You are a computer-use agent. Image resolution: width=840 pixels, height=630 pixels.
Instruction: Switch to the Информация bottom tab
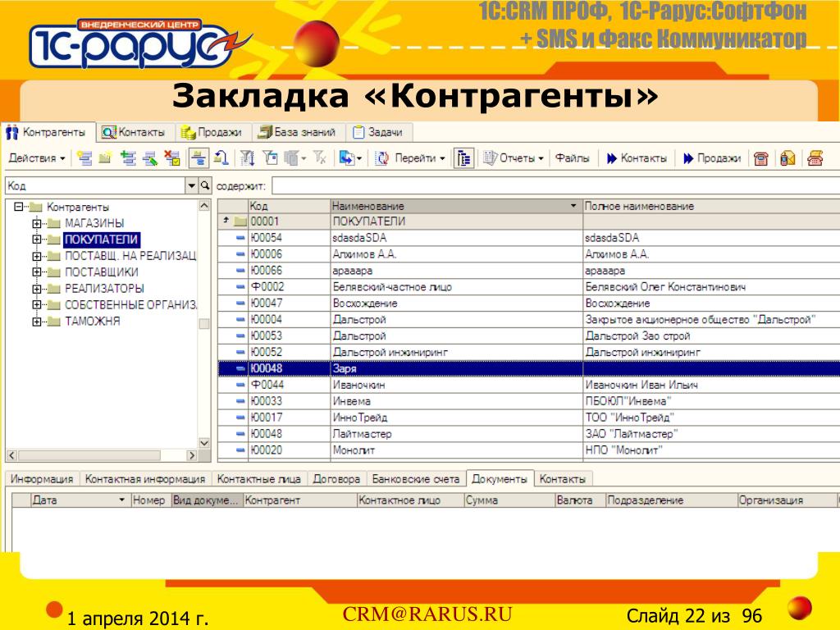(42, 479)
